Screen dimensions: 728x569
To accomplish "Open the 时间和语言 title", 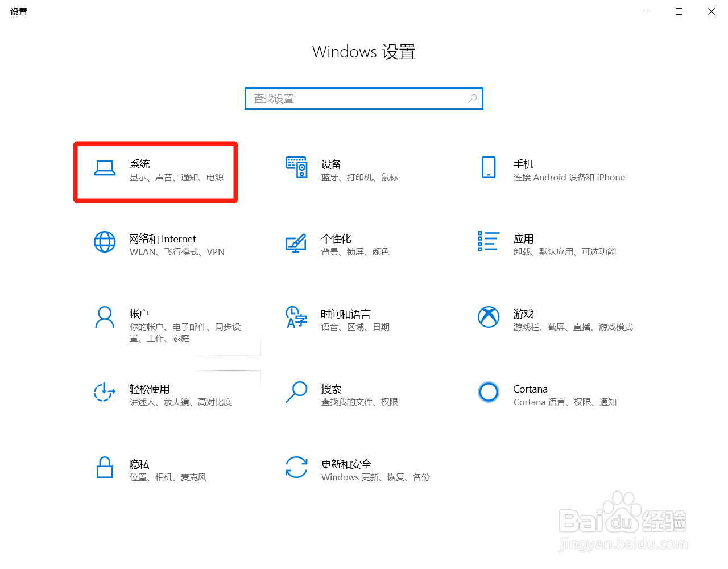I will pos(346,314).
